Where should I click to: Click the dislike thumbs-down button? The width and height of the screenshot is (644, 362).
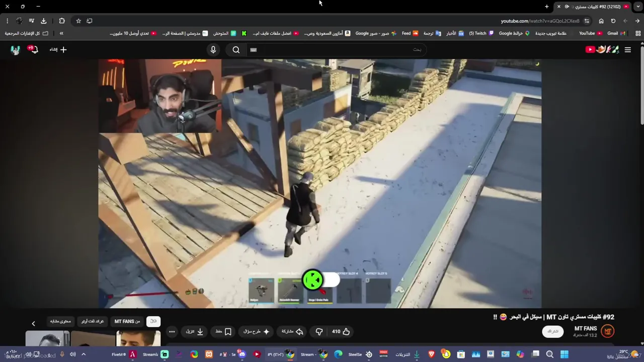(x=319, y=331)
